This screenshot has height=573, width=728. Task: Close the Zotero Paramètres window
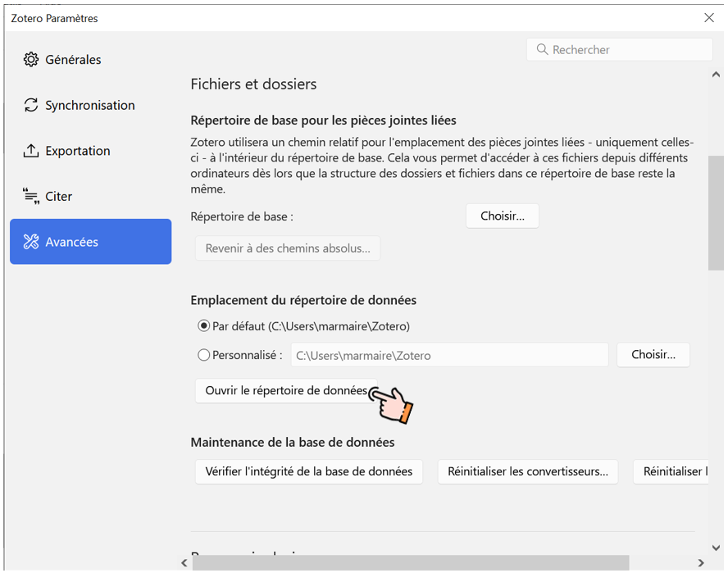pos(709,18)
